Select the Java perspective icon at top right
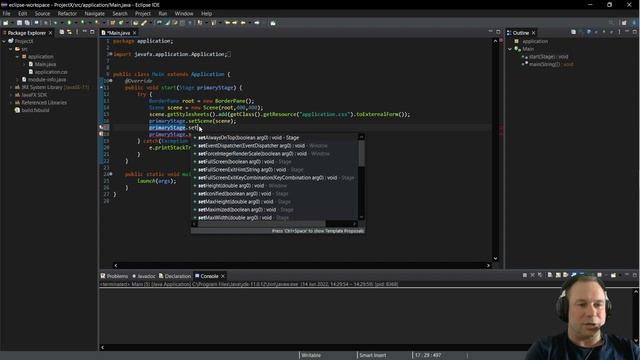The image size is (640, 360). 634,22
